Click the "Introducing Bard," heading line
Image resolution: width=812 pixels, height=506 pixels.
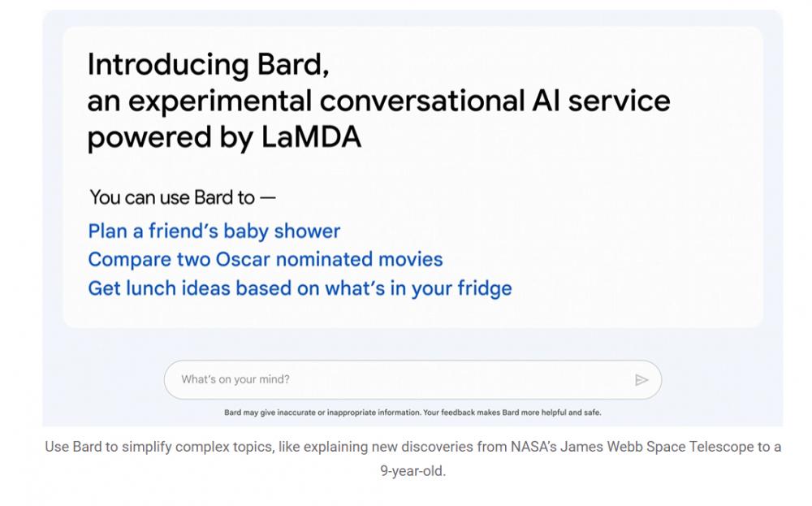(208, 65)
